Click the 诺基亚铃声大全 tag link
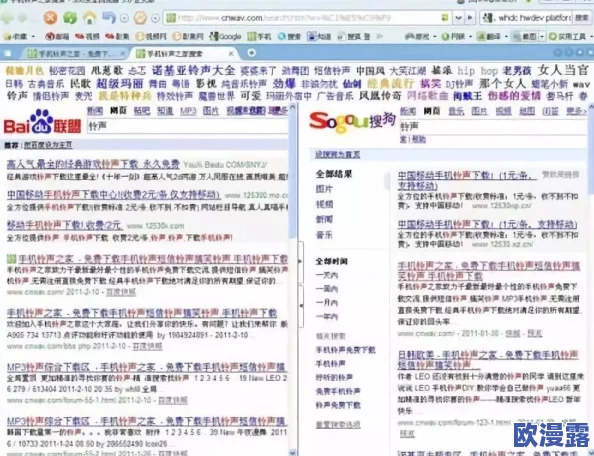The image size is (594, 456). tap(194, 70)
